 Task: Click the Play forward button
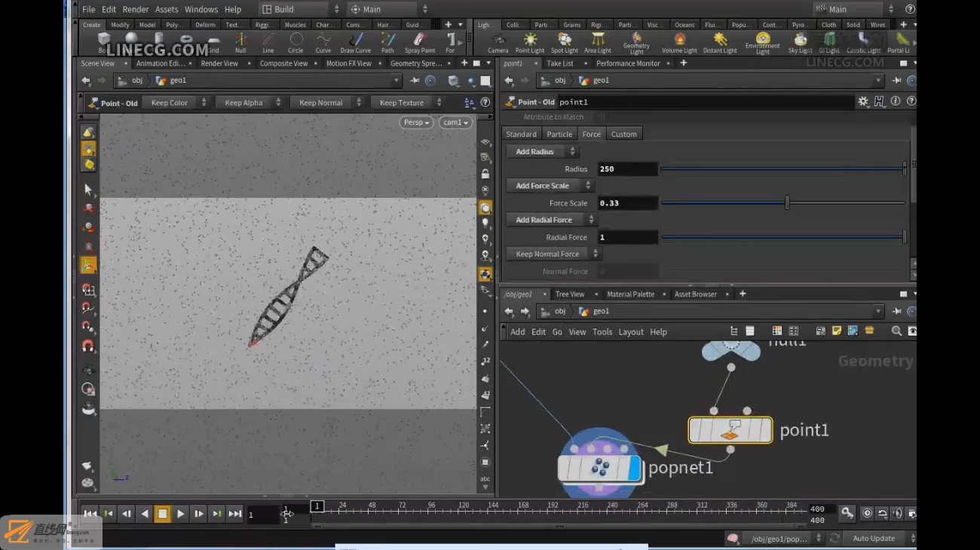[180, 514]
